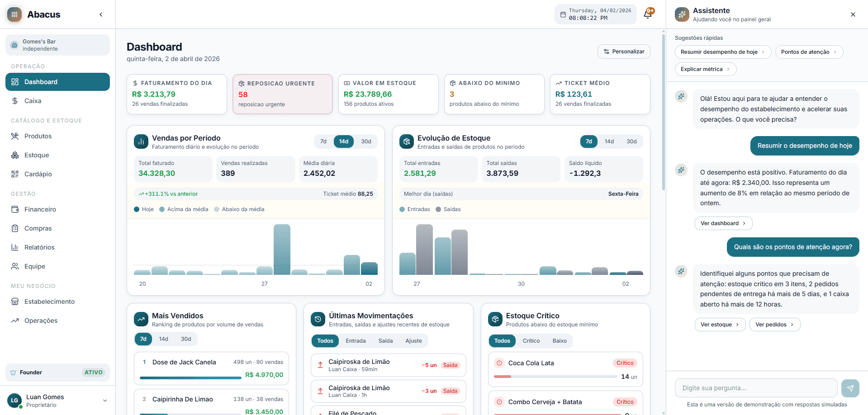Click the Vendas por Período chart icon

click(141, 141)
